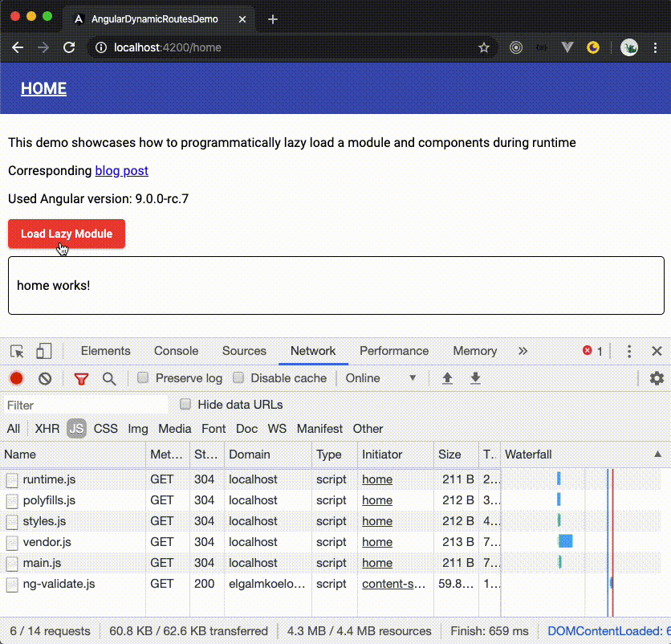Screen dimensions: 671x644
Task: Enable the Preserve log checkbox
Action: pos(142,377)
